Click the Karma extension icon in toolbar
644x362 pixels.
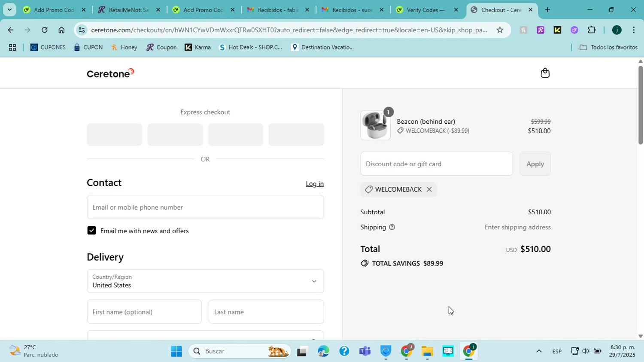[x=557, y=30]
